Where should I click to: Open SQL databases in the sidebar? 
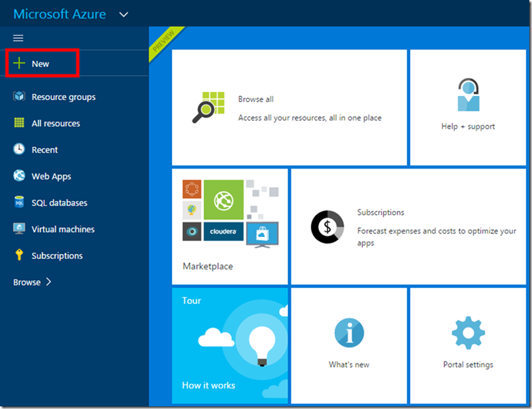pyautogui.click(x=74, y=203)
